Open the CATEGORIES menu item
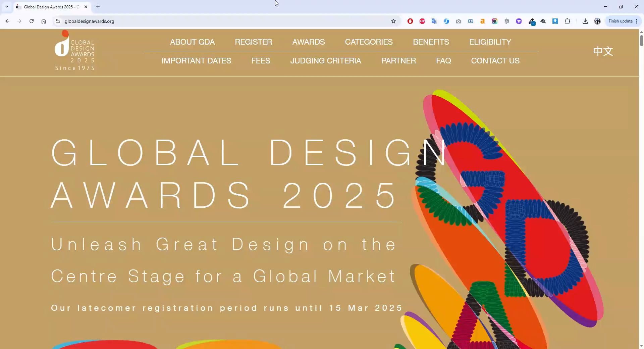This screenshot has width=644, height=349. point(369,42)
